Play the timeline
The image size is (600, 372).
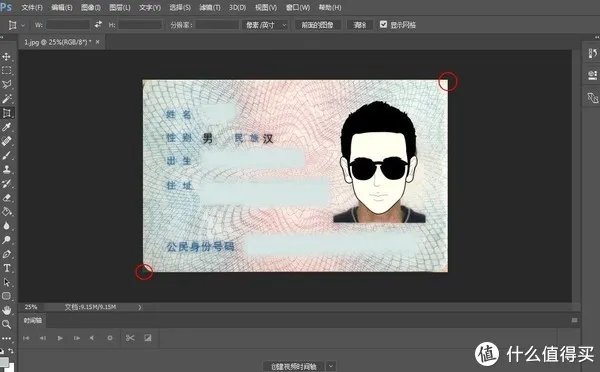pyautogui.click(x=60, y=338)
